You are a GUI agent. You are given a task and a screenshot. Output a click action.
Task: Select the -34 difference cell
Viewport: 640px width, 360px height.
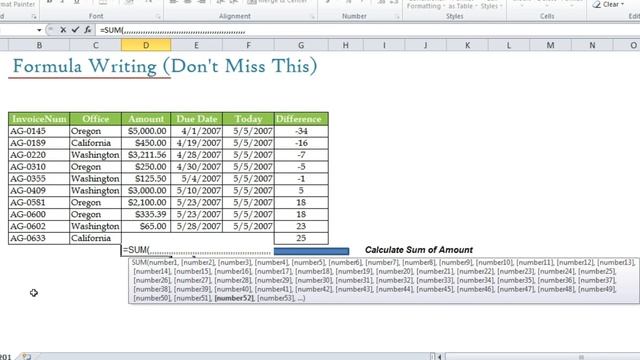pyautogui.click(x=301, y=131)
